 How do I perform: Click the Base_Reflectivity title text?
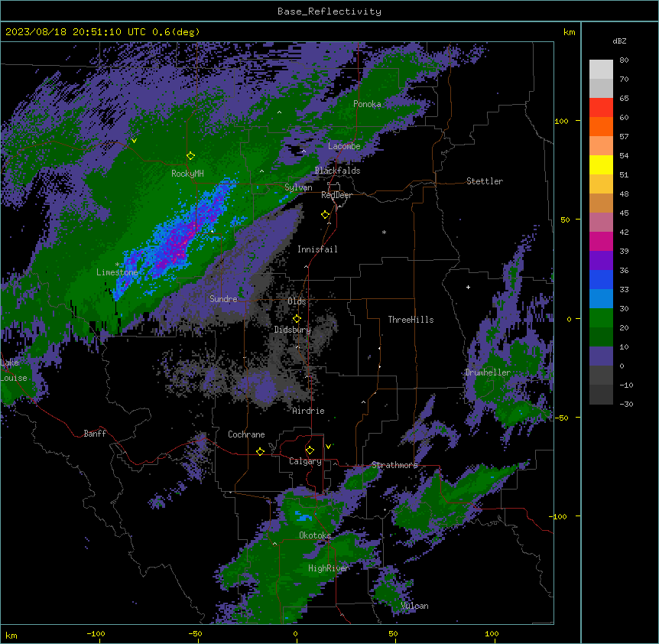tap(329, 11)
